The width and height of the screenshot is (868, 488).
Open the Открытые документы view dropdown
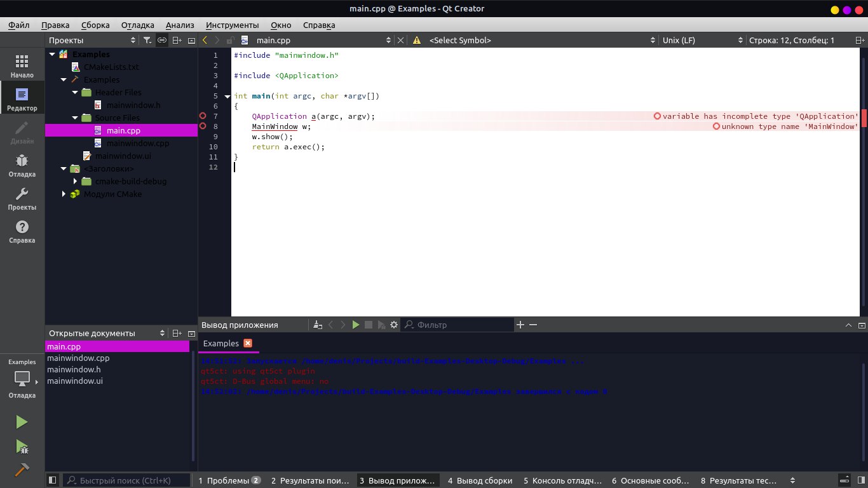(x=107, y=334)
